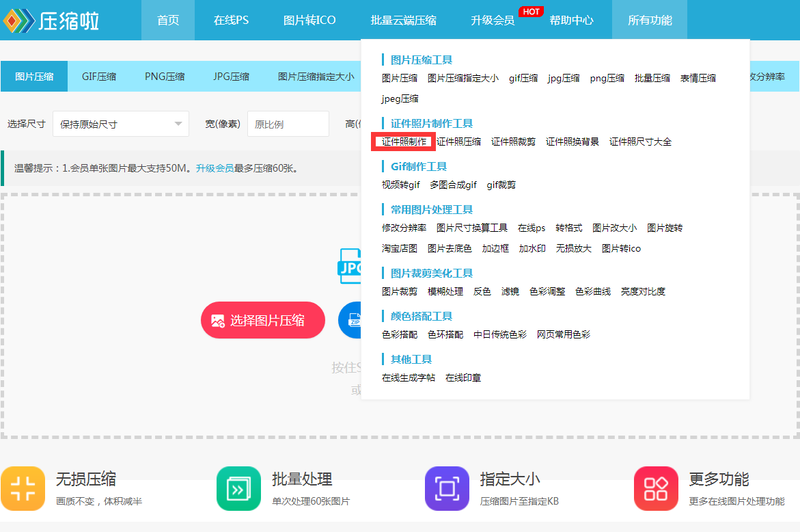
Task: Open 帮助中心 in top navigation
Action: [571, 20]
